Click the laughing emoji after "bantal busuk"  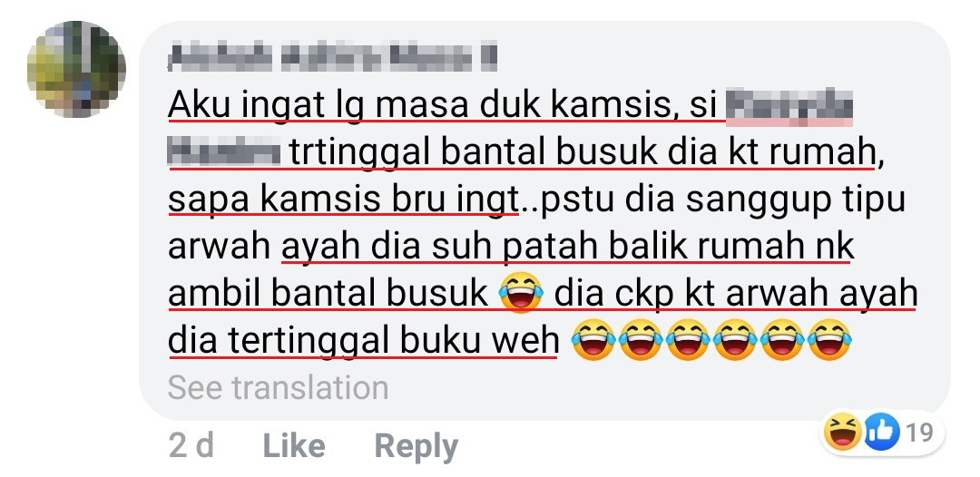point(521,294)
